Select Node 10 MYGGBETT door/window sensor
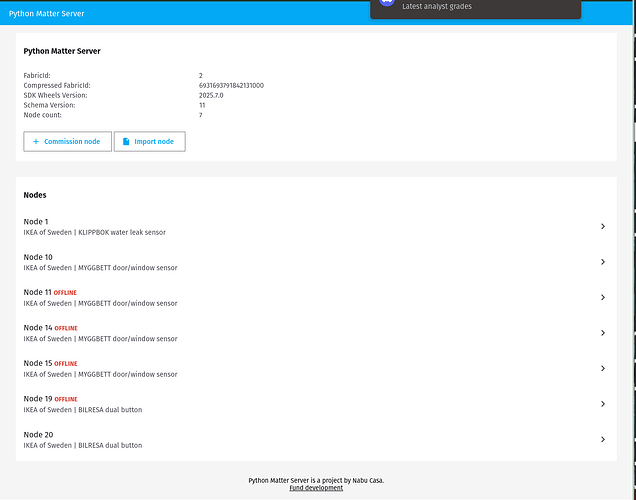Image resolution: width=636 pixels, height=500 pixels. click(316, 262)
